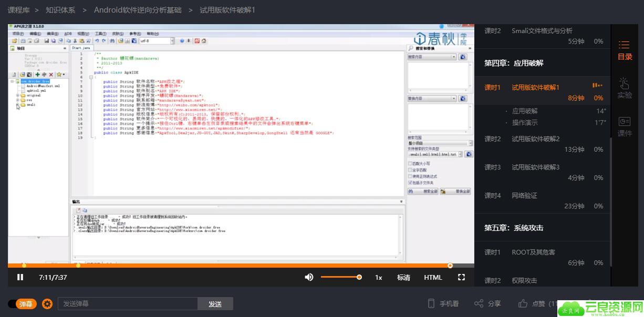Enter fullscreen mode
The image size is (644, 317).
point(461,277)
